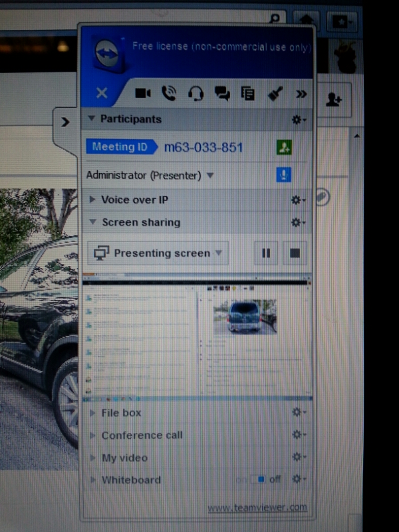Open the www.teamviewer.com link
Image resolution: width=399 pixels, height=532 pixels.
(x=257, y=507)
